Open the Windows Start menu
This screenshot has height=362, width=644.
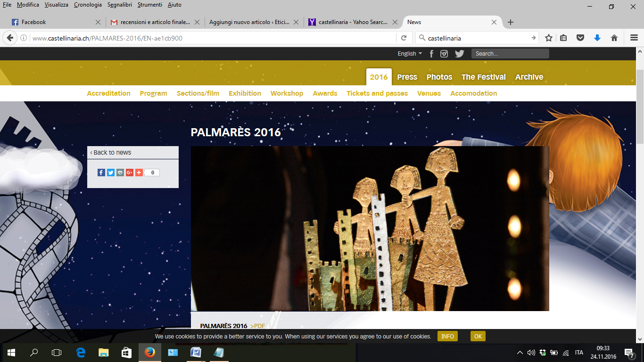11,352
